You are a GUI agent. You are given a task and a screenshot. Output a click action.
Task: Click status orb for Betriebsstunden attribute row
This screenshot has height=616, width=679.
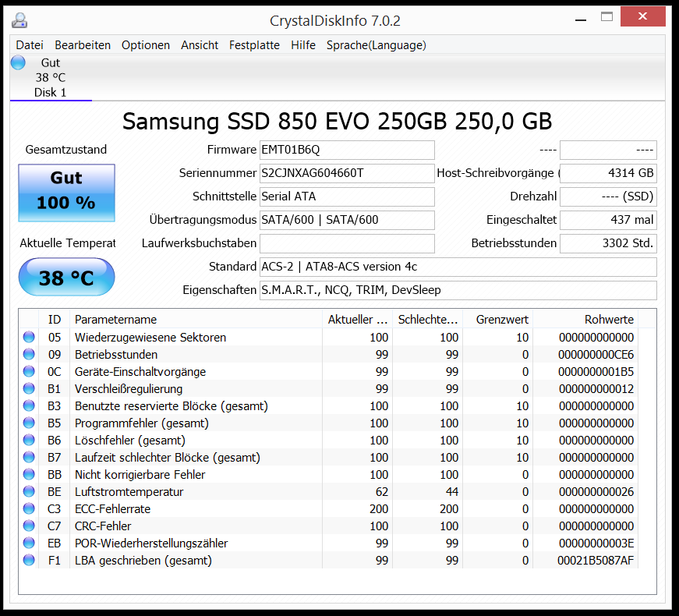29,354
